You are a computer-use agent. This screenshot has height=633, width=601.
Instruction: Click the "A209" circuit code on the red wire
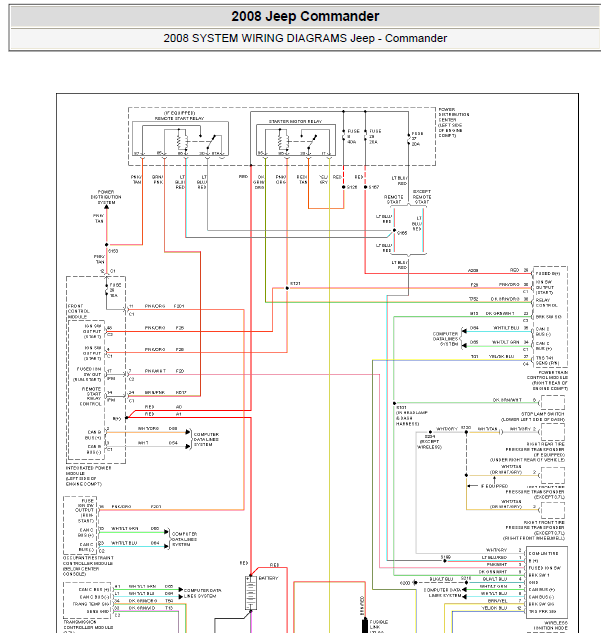point(473,270)
